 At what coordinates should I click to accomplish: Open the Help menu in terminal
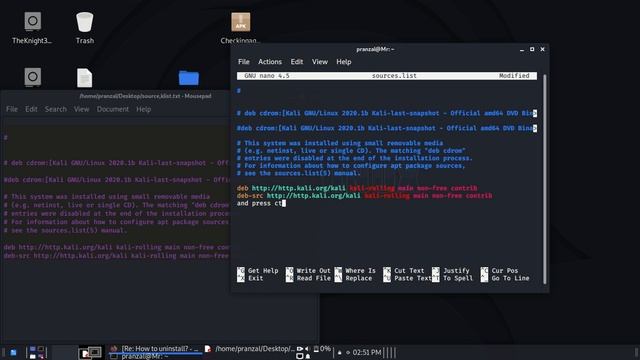pos(344,62)
